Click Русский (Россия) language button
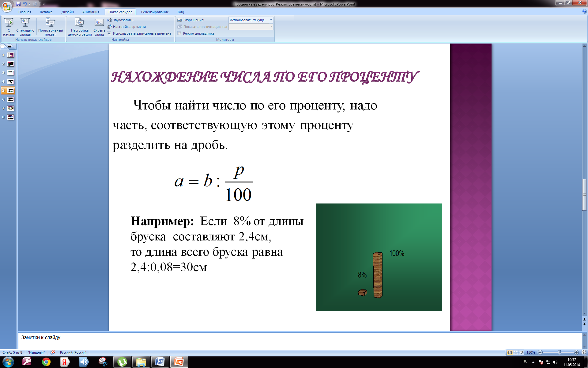Viewport: 588px width, 368px height. (73, 352)
